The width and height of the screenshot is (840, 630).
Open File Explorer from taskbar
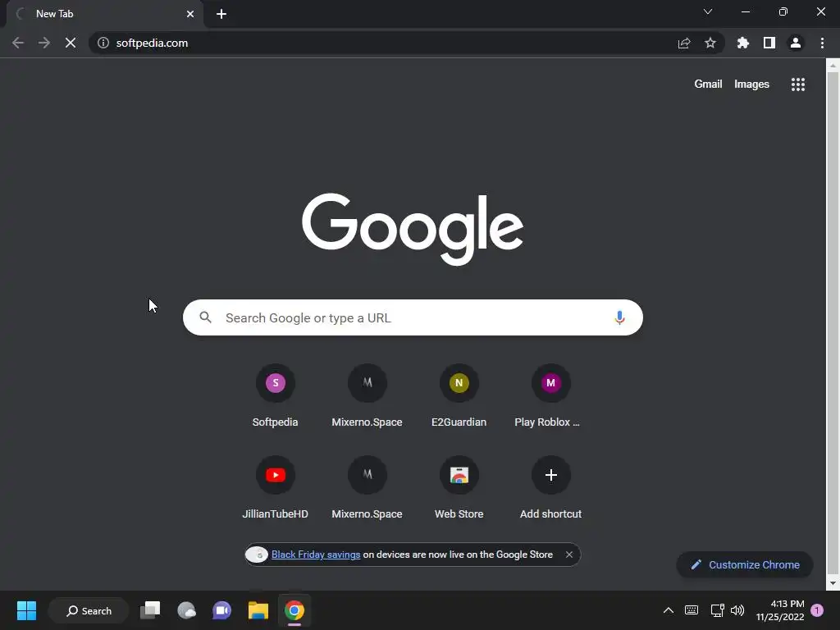[x=258, y=610]
